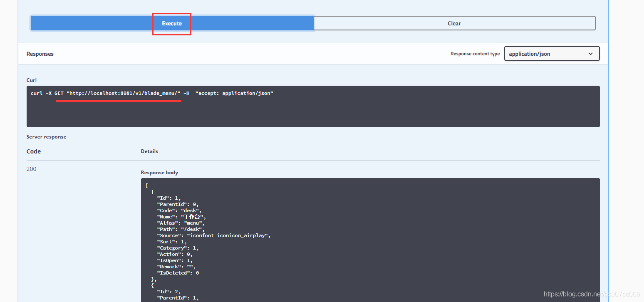Click the "IsDeleted": 0 line
This screenshot has height=302, width=644.
178,273
